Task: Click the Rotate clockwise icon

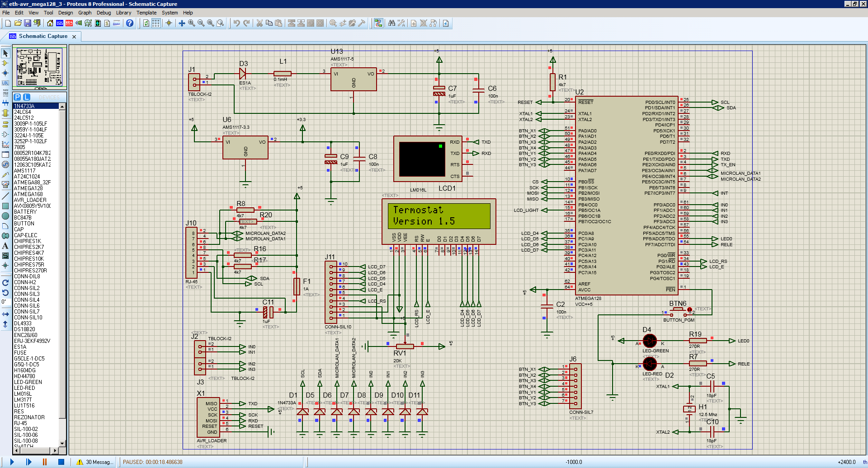Action: click(x=5, y=283)
